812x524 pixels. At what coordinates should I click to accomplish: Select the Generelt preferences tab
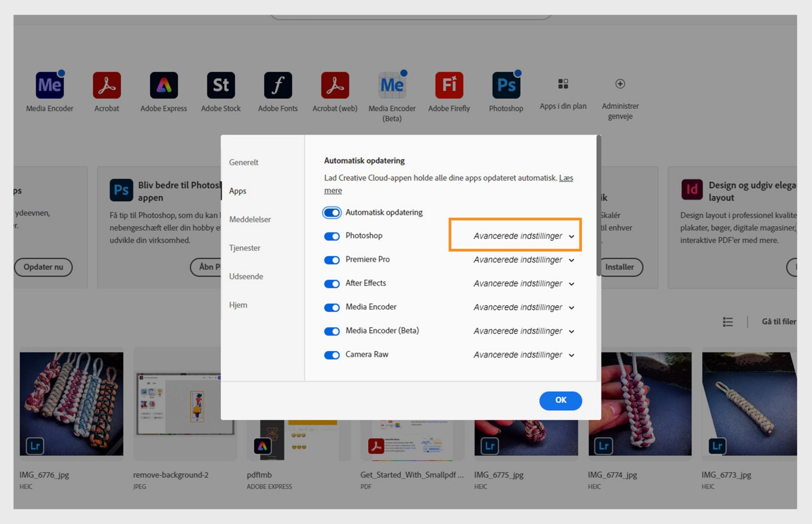pyautogui.click(x=244, y=162)
